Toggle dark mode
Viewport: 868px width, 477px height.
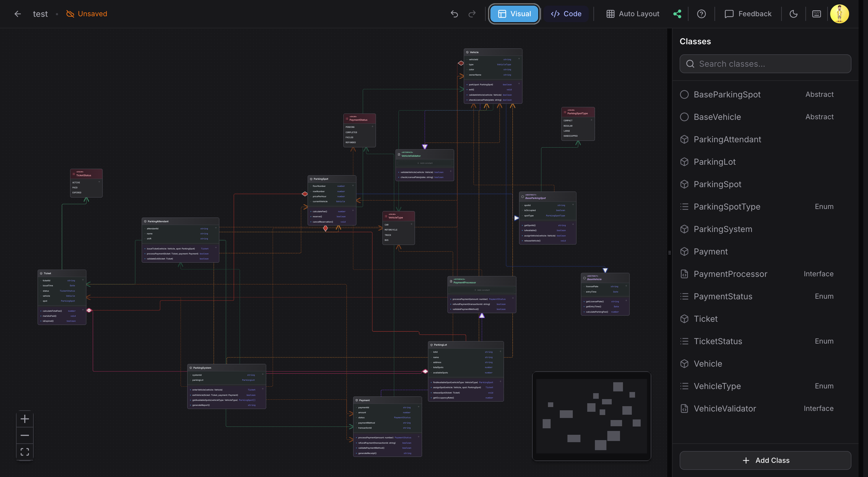(x=793, y=14)
